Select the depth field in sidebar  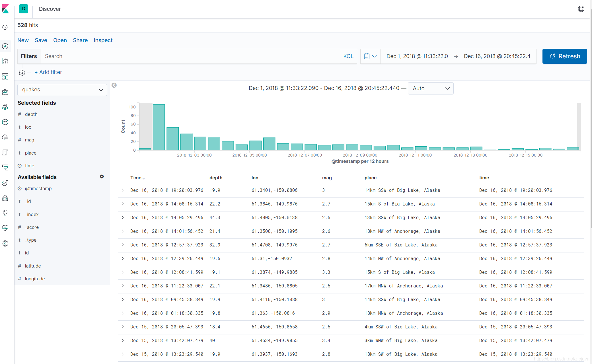(x=31, y=114)
